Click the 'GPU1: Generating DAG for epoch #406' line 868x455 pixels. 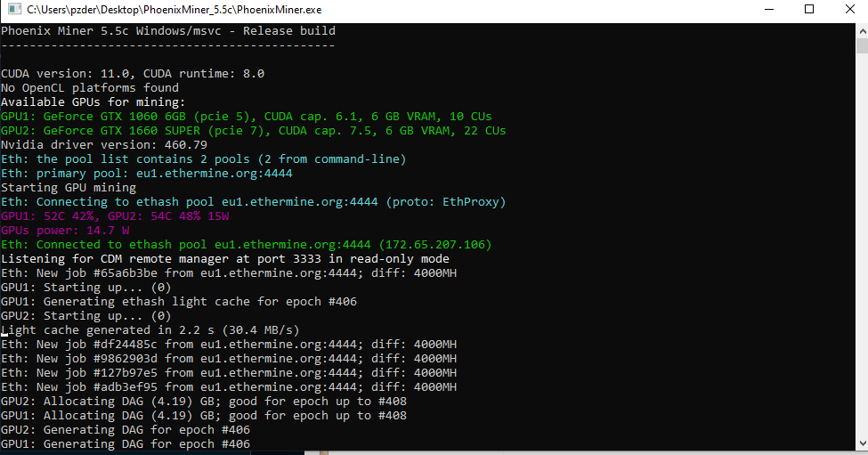(x=126, y=444)
